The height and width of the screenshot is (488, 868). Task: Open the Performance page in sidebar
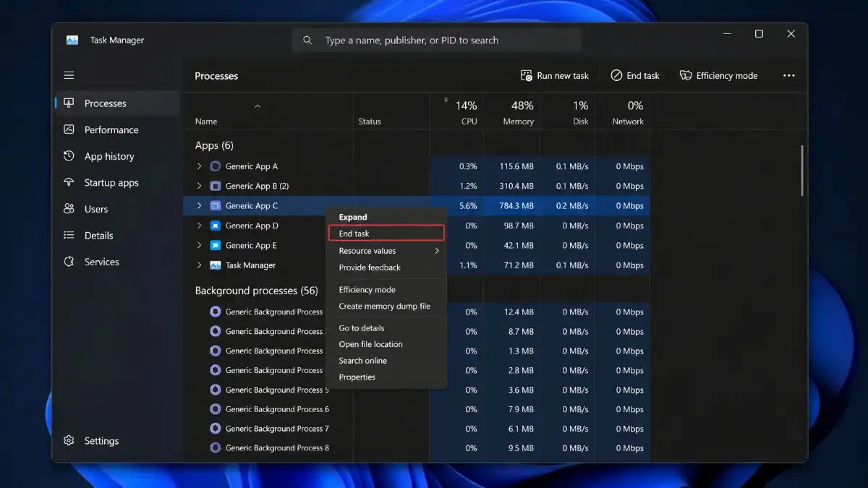117,130
